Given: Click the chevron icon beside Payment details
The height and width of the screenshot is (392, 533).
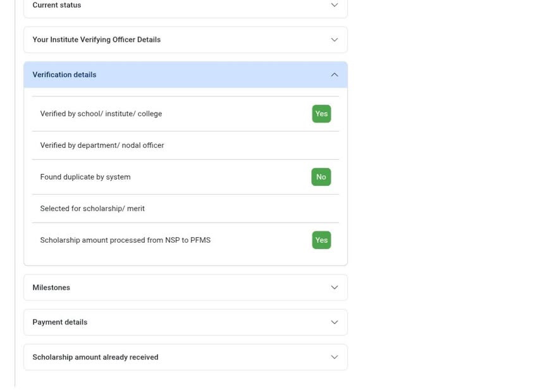Looking at the screenshot, I should [x=334, y=322].
